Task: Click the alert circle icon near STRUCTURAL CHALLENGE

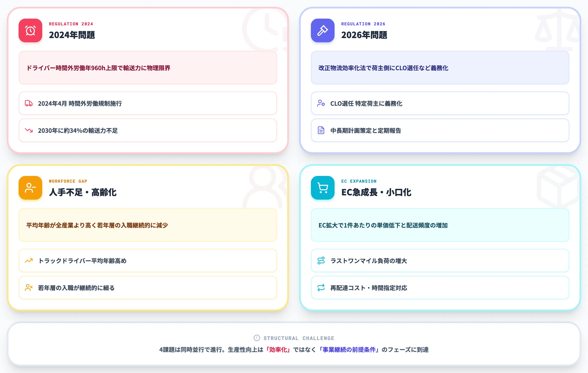Action: tap(257, 338)
